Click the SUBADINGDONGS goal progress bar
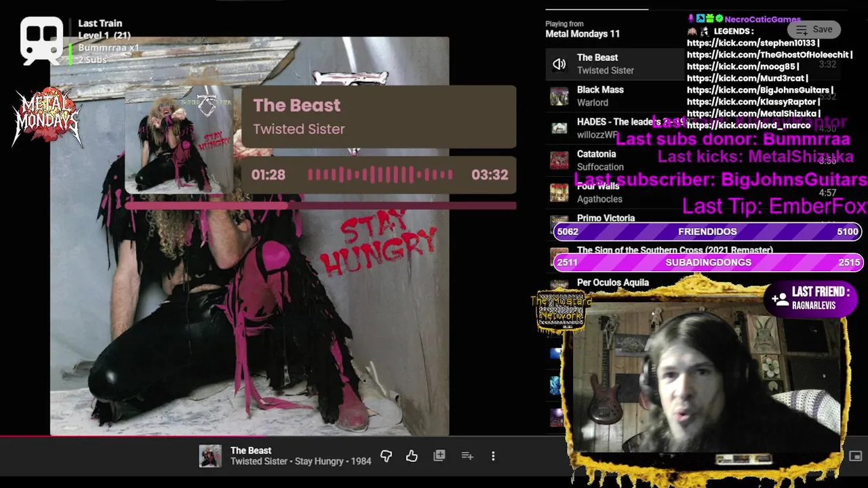The image size is (868, 488). click(708, 262)
